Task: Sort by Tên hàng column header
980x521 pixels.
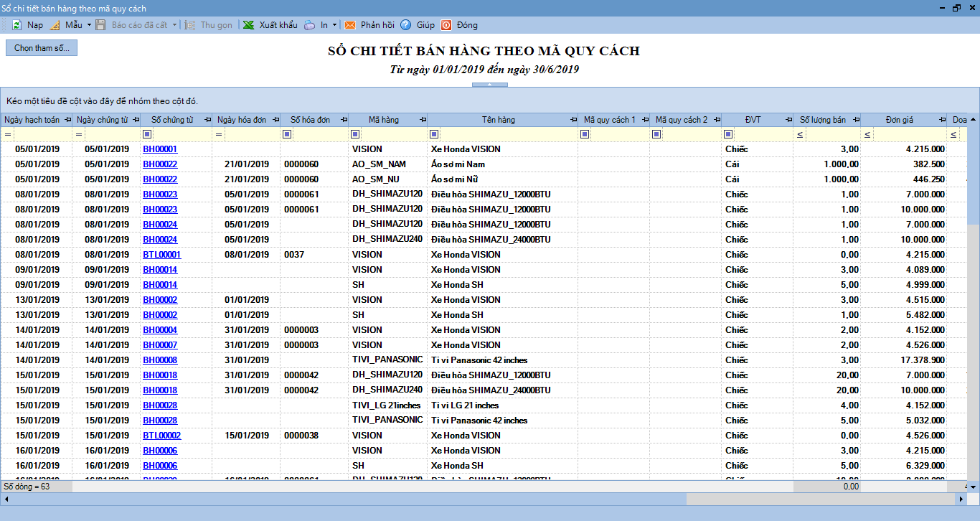Action: (x=499, y=120)
